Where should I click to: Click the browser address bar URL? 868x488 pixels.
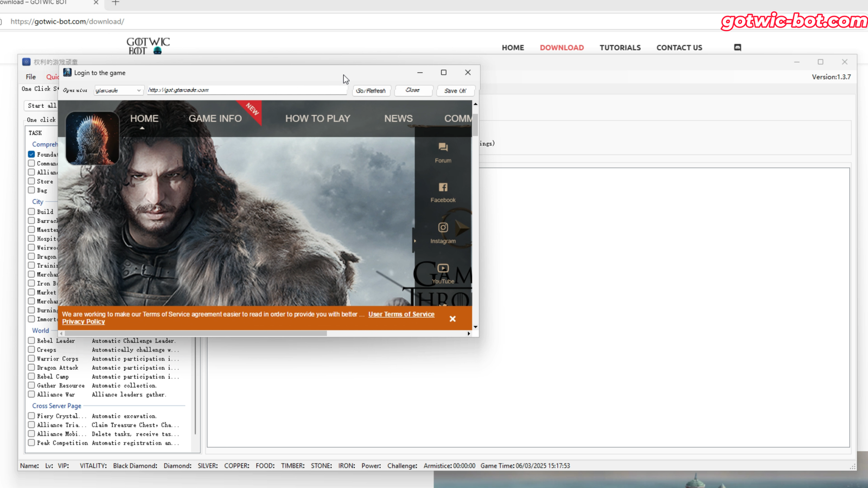[x=67, y=22]
